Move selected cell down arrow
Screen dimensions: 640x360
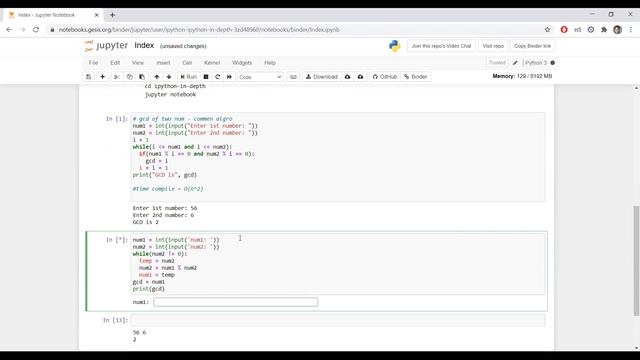(x=169, y=77)
